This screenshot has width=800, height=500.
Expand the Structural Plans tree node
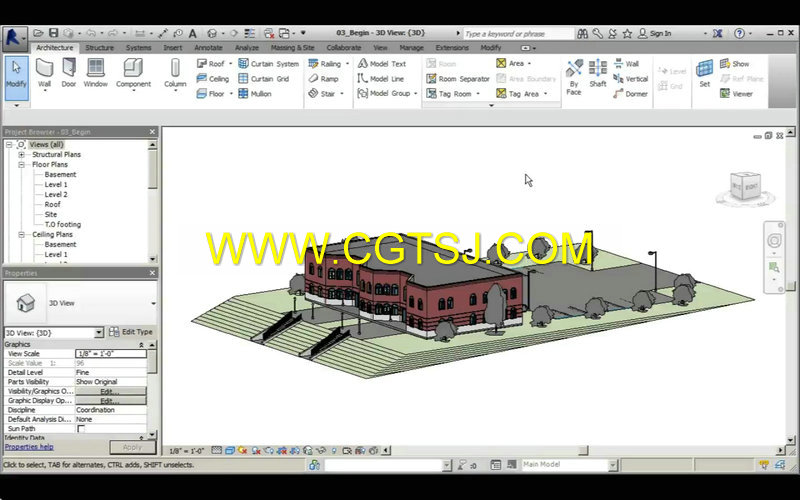(21, 155)
